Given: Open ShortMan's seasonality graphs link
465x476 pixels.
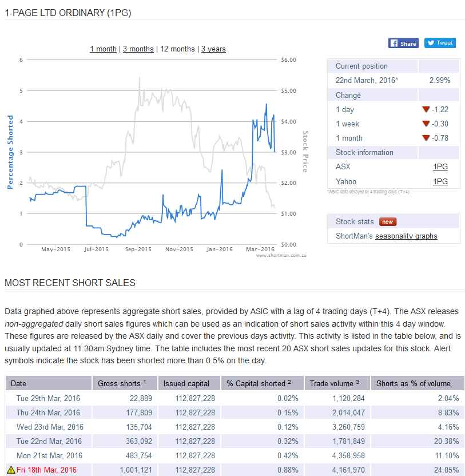Looking at the screenshot, I should pyautogui.click(x=406, y=236).
